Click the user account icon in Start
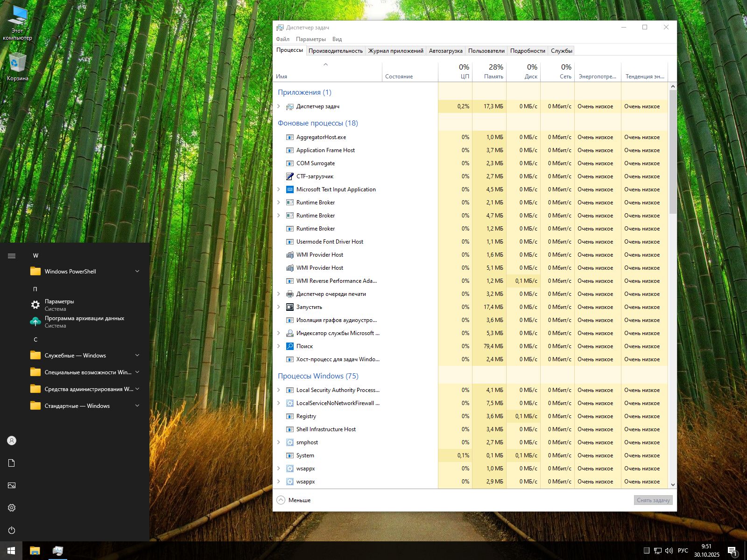The image size is (747, 560). pos(12,441)
